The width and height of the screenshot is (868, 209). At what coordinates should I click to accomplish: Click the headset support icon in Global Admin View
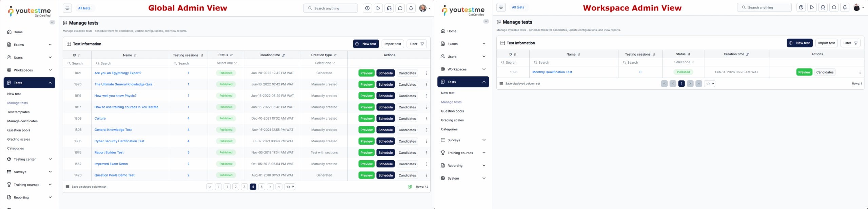click(x=389, y=8)
